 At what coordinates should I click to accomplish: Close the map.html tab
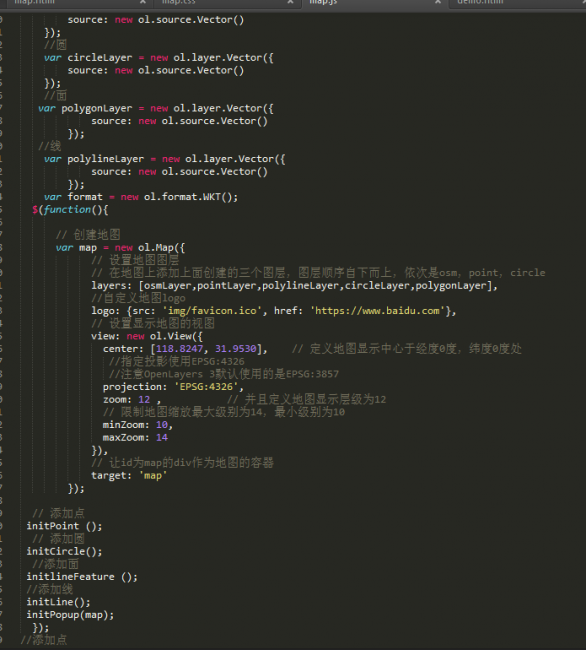(143, 2)
